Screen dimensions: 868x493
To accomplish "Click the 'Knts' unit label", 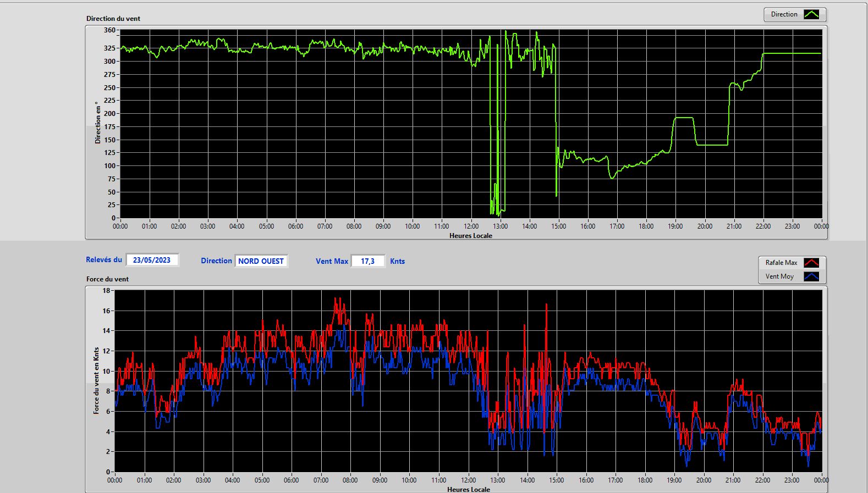I will (x=397, y=262).
